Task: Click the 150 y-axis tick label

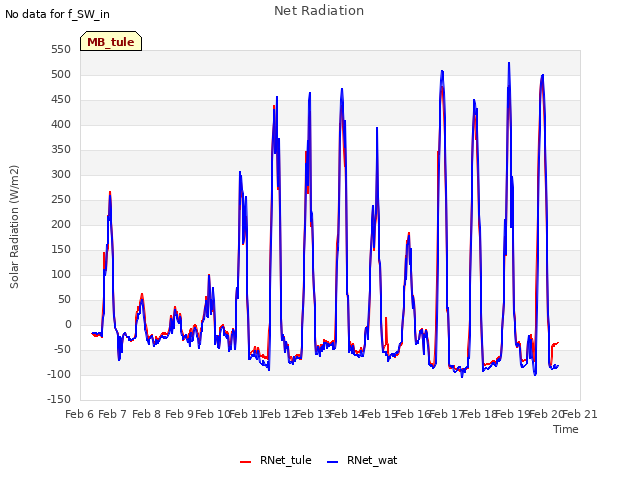Action: [61, 249]
